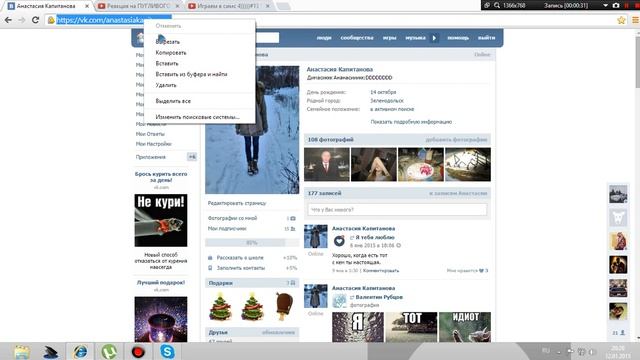Open Internet Explorer from the taskbar

click(80, 351)
